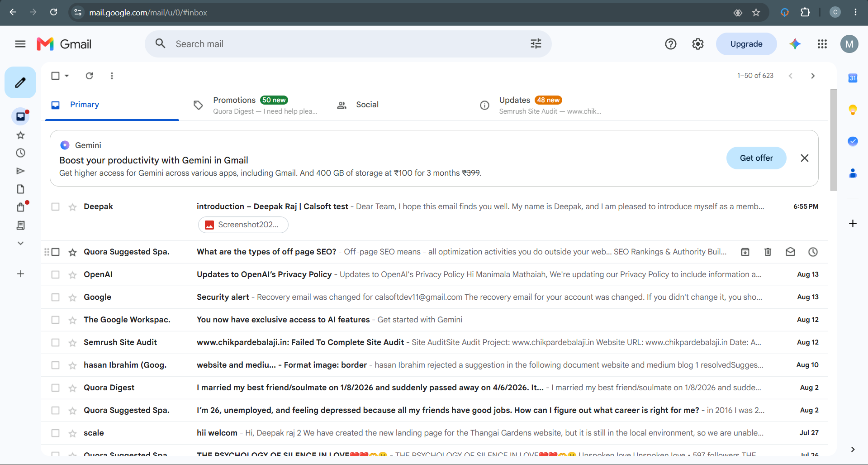Open Google Tasks side panel
The image size is (868, 465).
(x=853, y=141)
